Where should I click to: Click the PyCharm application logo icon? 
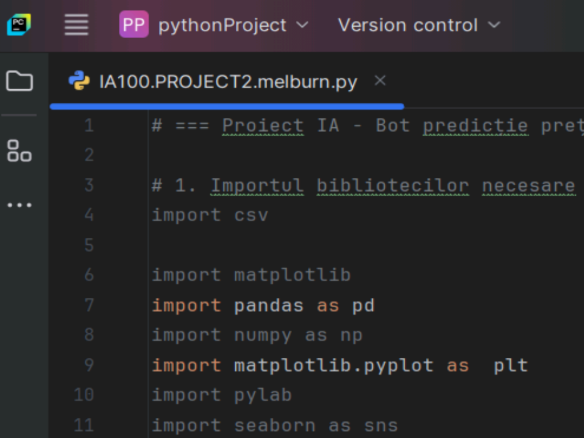tap(19, 25)
